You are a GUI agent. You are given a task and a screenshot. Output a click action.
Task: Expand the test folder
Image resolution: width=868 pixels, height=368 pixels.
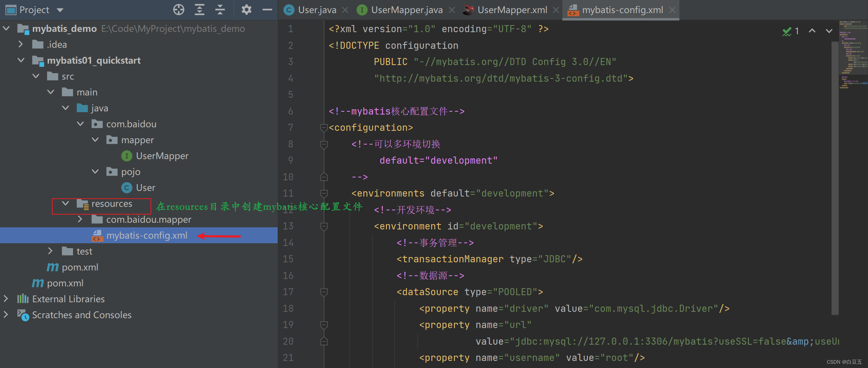tap(51, 251)
